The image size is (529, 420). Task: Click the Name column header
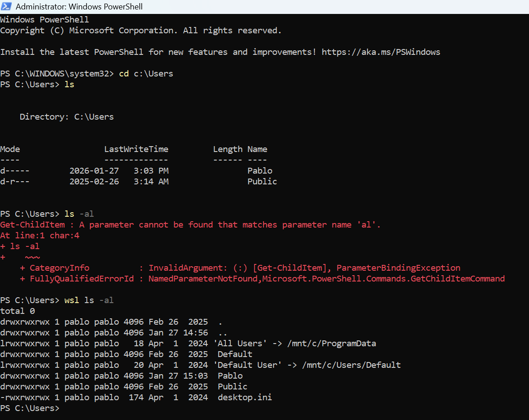[x=257, y=149]
